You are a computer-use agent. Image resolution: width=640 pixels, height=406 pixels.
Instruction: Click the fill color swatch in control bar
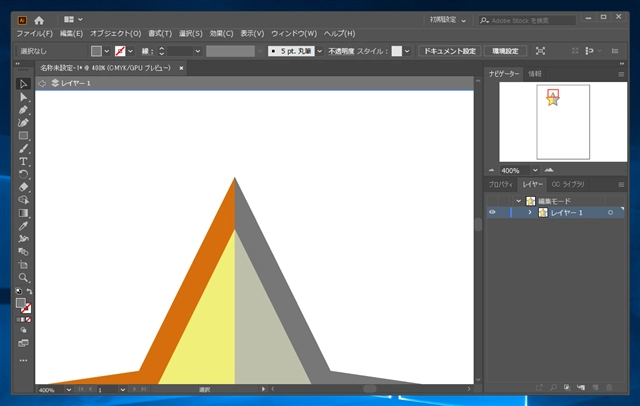point(96,51)
